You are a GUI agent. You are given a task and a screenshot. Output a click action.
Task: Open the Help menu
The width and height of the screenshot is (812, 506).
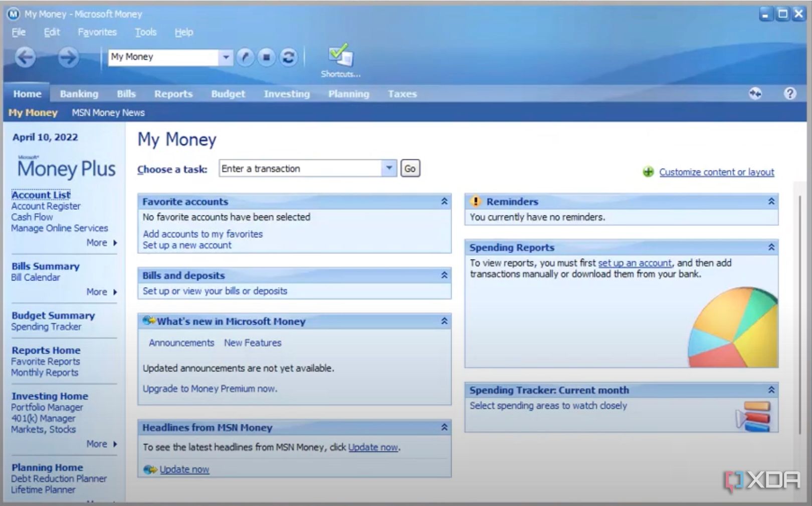click(183, 32)
